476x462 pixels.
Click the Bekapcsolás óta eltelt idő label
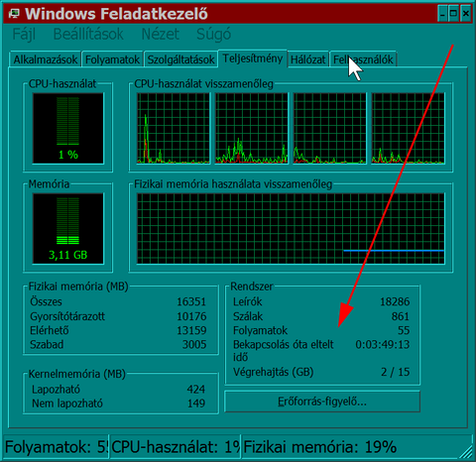tap(284, 351)
